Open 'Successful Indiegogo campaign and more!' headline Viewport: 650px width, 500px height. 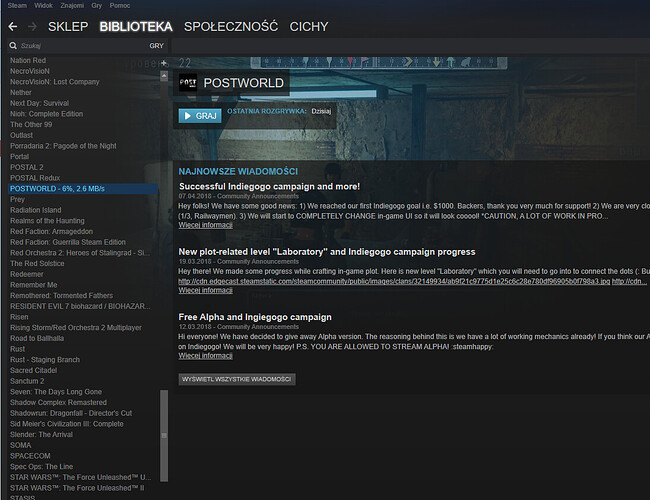click(269, 187)
